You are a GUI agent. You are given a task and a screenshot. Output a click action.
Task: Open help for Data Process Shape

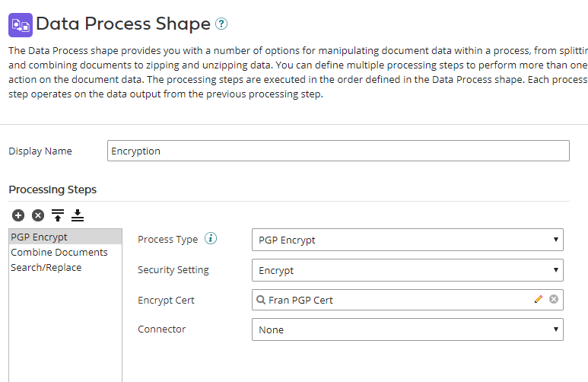221,24
